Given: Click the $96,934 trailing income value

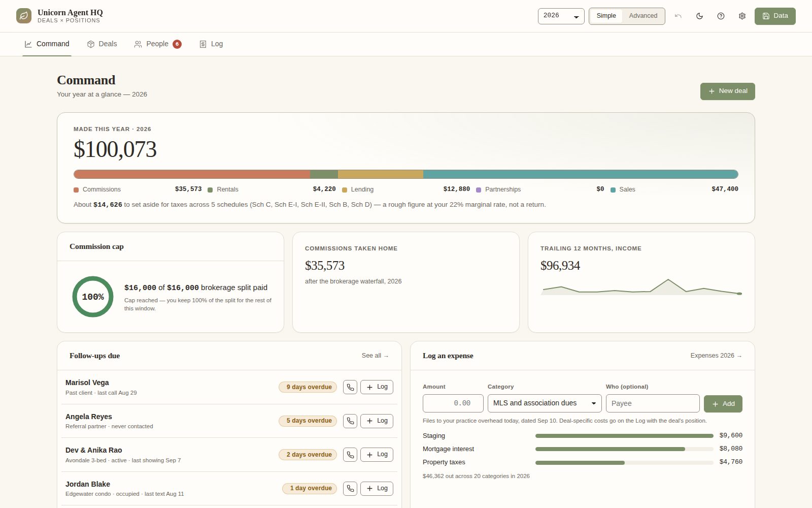Looking at the screenshot, I should coord(560,266).
